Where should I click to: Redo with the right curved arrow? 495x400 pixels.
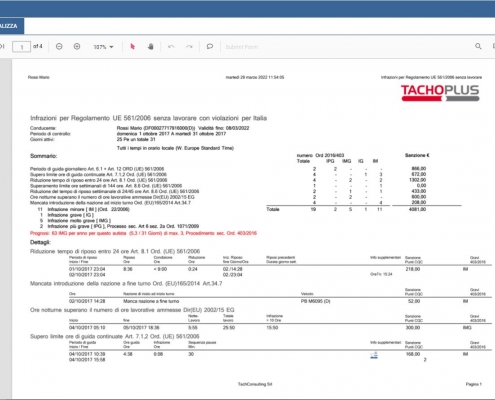(189, 47)
